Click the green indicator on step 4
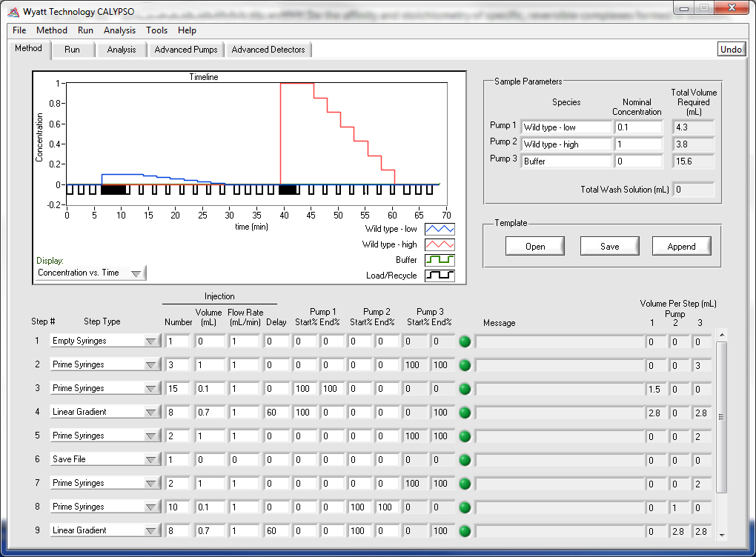 (x=465, y=413)
